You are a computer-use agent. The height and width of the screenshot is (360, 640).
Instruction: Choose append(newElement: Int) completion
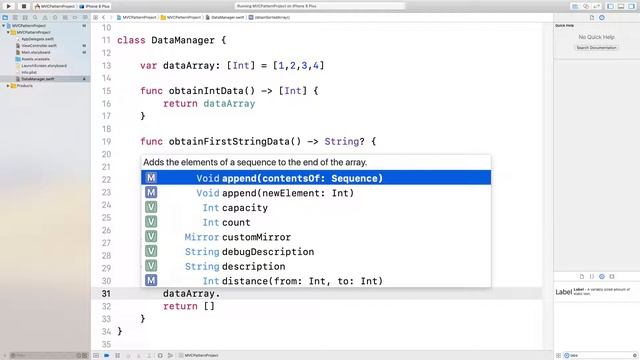pyautogui.click(x=316, y=193)
